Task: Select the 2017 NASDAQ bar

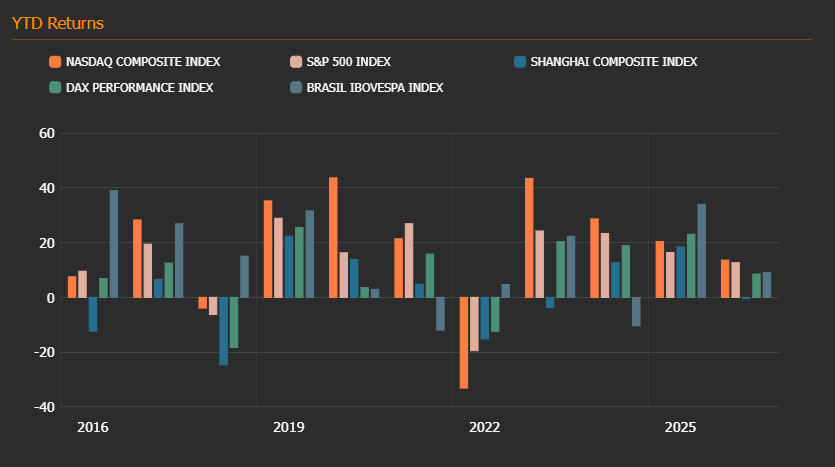Action: tap(137, 259)
